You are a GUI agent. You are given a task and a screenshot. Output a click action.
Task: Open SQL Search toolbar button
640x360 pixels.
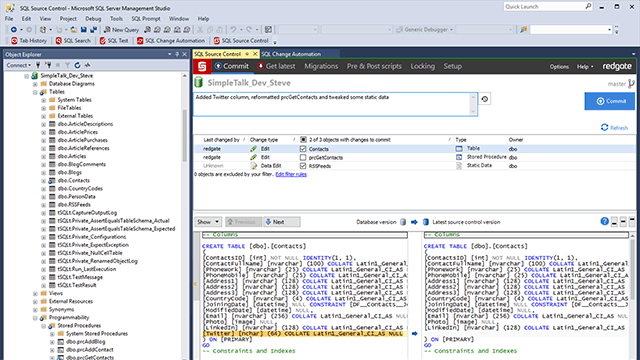click(73, 40)
